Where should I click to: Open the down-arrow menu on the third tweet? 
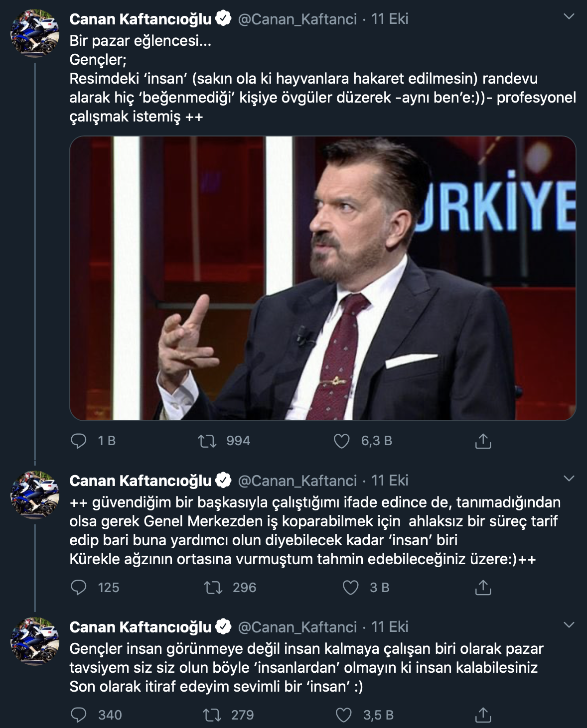coord(568,624)
